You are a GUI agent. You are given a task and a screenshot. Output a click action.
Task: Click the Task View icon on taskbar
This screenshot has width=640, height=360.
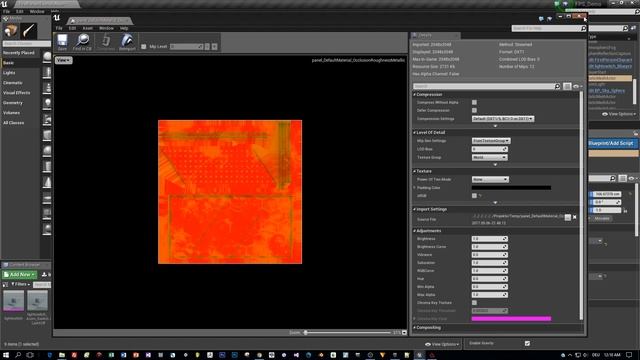pyautogui.click(x=30, y=355)
